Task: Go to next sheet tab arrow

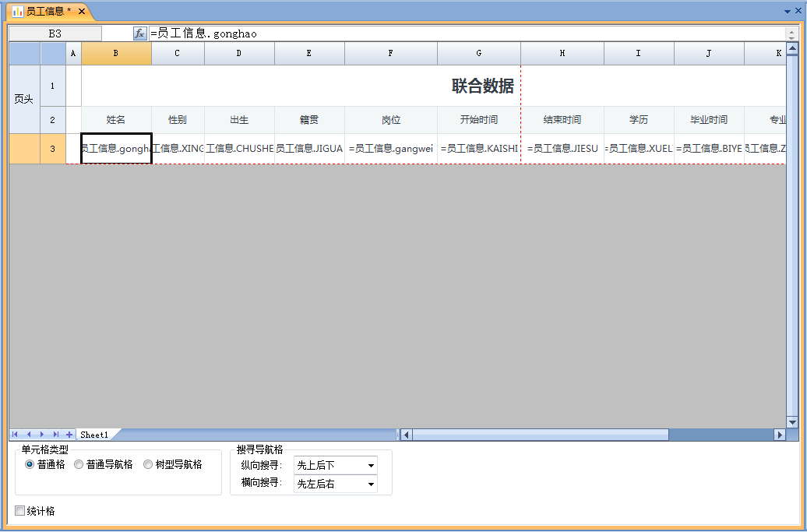Action: coord(42,435)
